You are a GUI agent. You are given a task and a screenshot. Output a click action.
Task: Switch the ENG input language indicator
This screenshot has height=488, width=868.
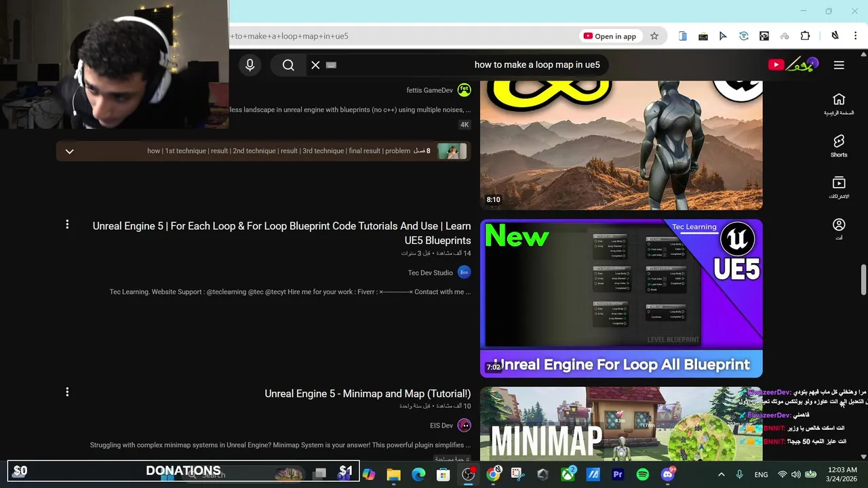[762, 474]
